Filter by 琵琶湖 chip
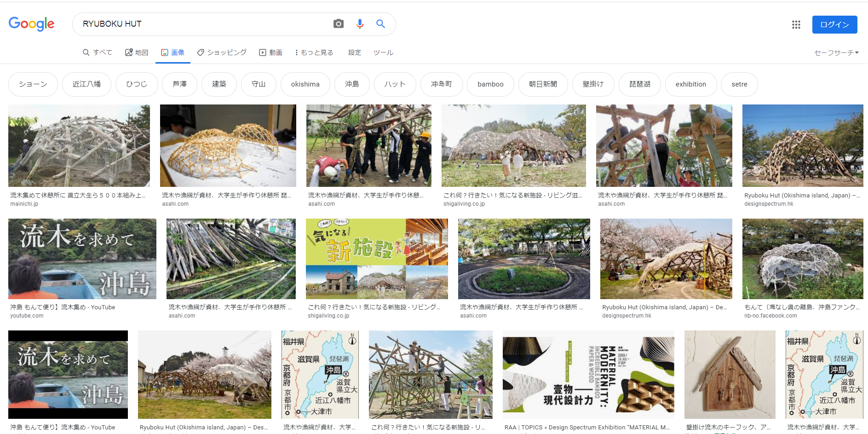This screenshot has height=434, width=868. tap(640, 84)
